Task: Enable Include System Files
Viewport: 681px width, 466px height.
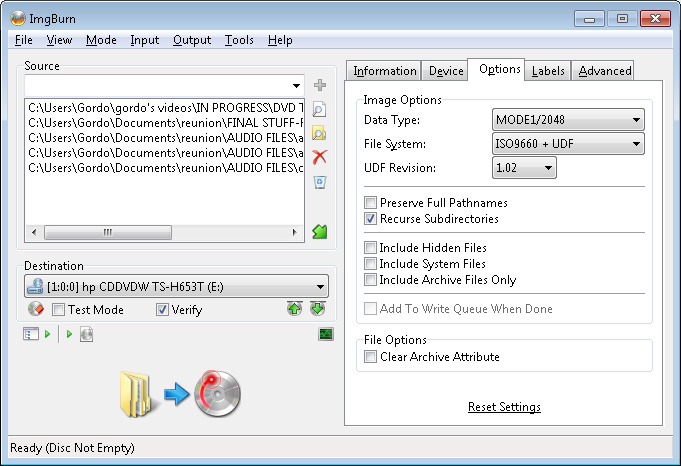Action: point(370,264)
